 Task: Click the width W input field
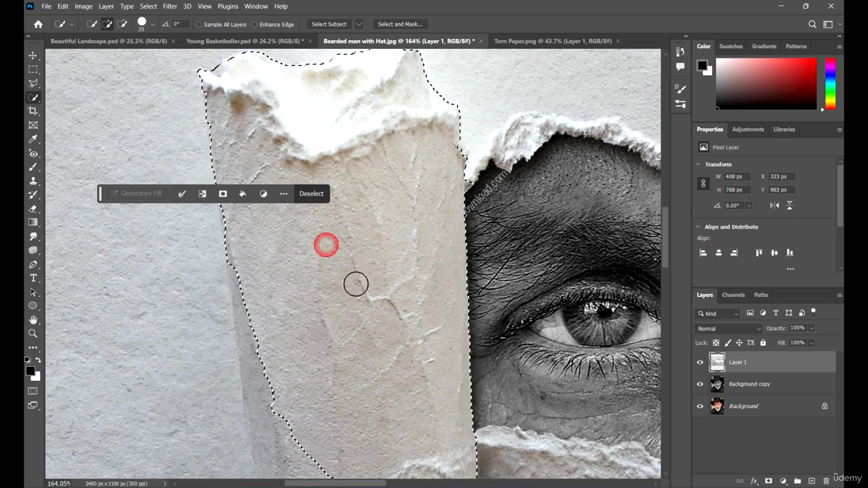(x=738, y=177)
